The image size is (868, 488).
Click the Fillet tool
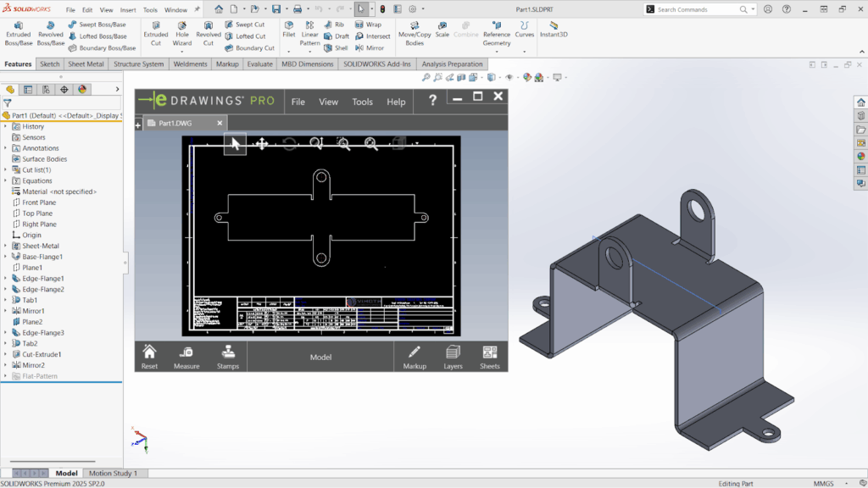(289, 30)
